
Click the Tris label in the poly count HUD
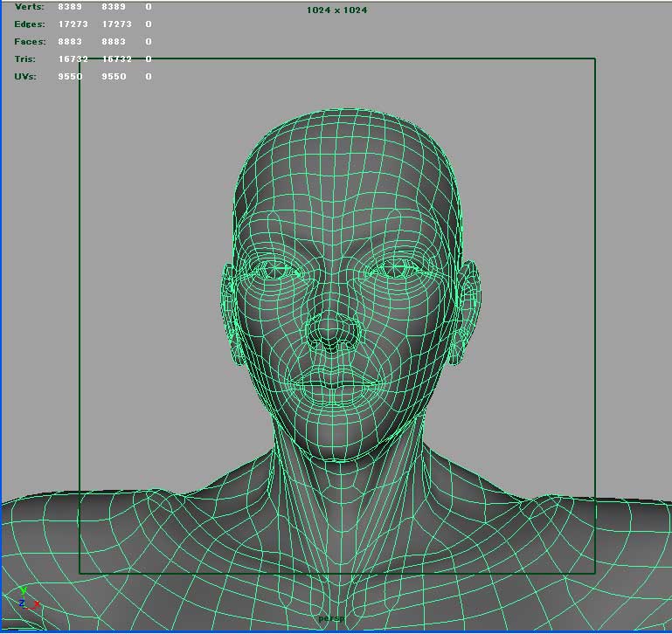click(25, 59)
